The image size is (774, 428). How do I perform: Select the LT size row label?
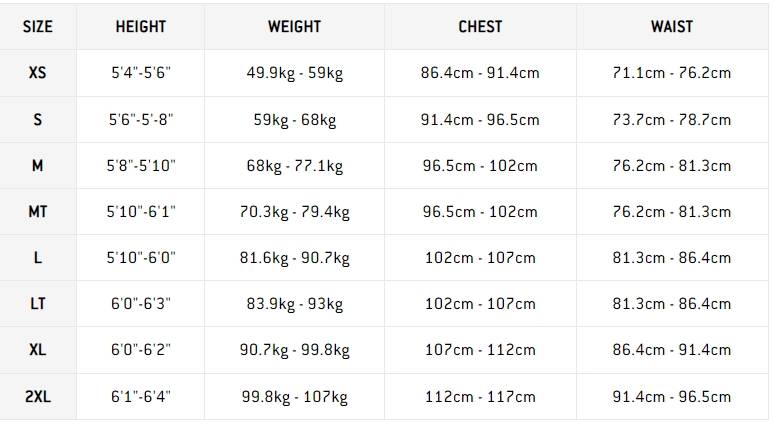point(38,304)
